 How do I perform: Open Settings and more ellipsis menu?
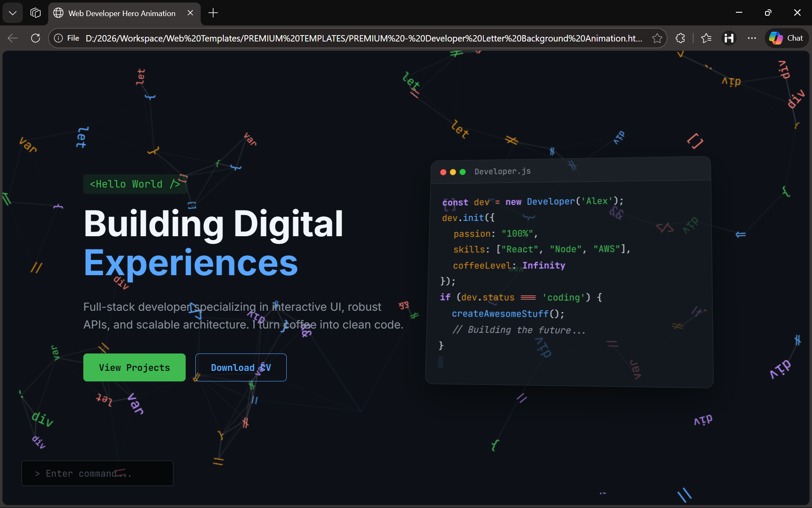coord(752,38)
